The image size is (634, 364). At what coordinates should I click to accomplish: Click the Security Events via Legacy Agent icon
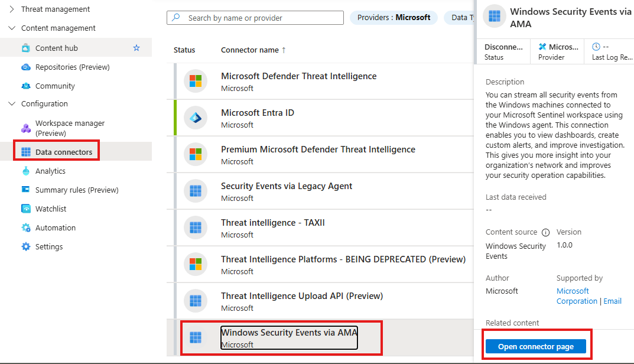(x=196, y=191)
